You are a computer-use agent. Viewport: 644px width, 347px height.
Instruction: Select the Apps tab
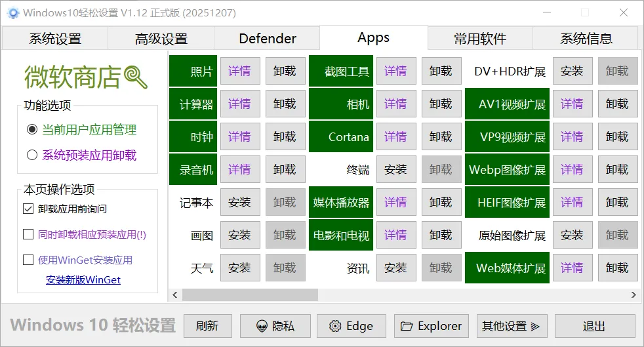[373, 38]
